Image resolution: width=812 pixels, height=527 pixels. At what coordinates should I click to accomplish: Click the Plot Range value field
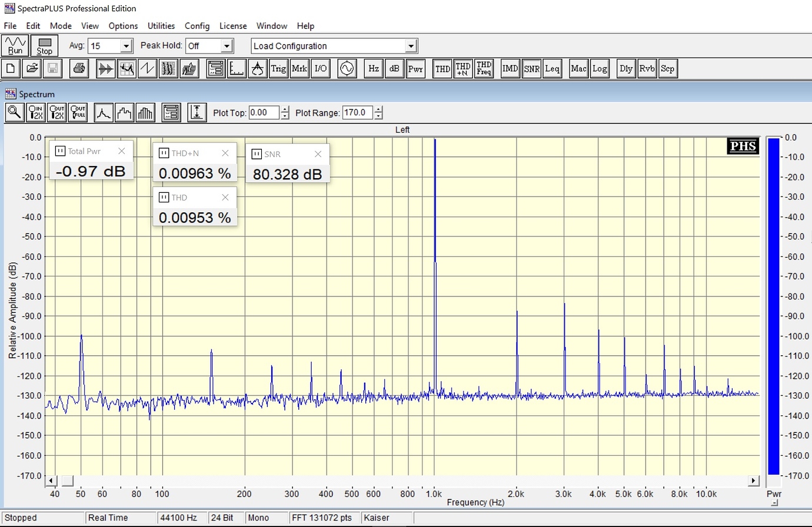click(357, 112)
